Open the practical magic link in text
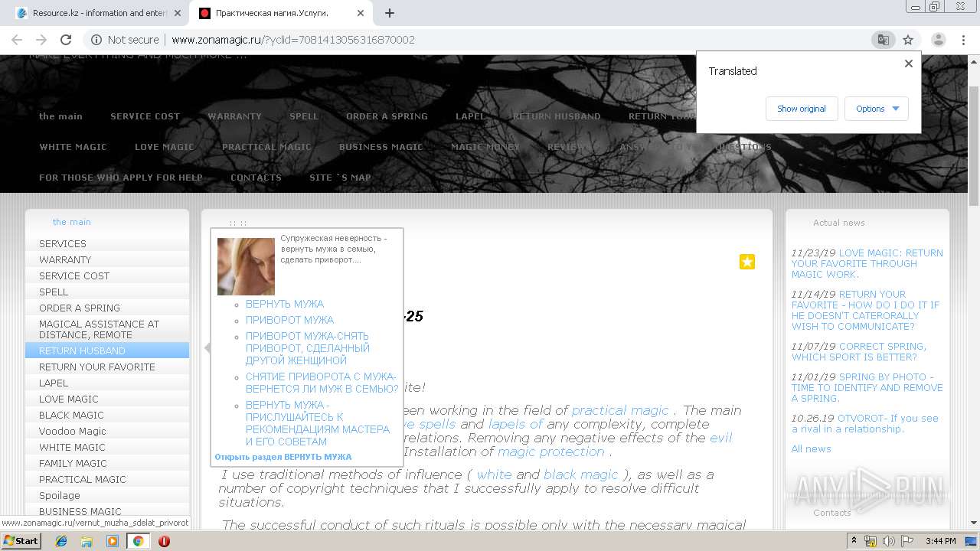 coord(620,410)
